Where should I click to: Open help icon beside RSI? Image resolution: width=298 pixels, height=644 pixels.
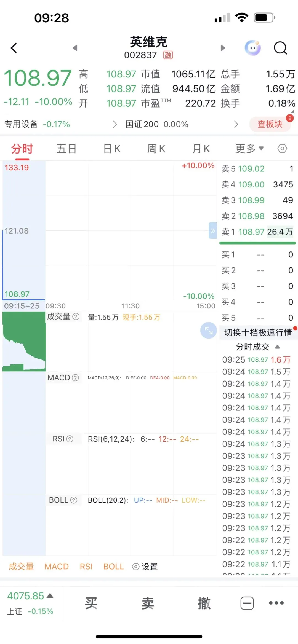coord(70,439)
